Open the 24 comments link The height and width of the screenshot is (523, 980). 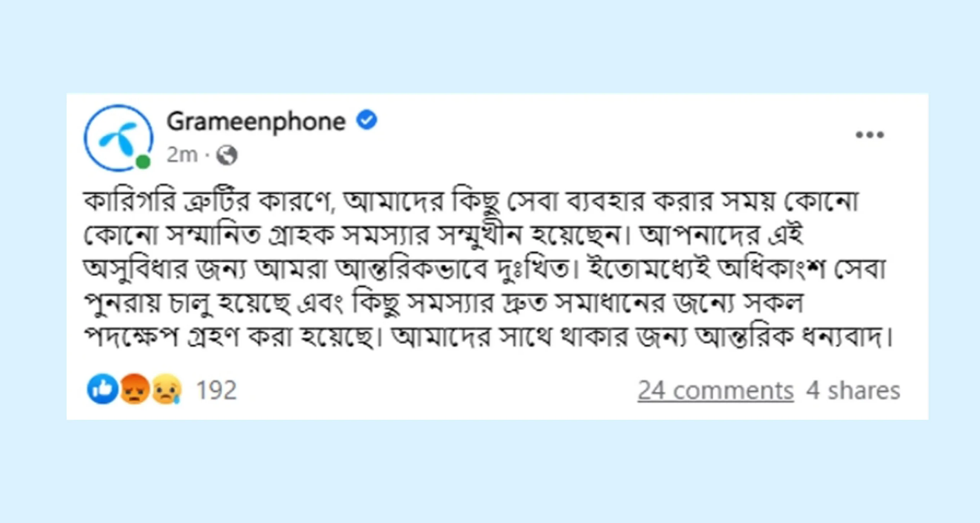tap(715, 391)
